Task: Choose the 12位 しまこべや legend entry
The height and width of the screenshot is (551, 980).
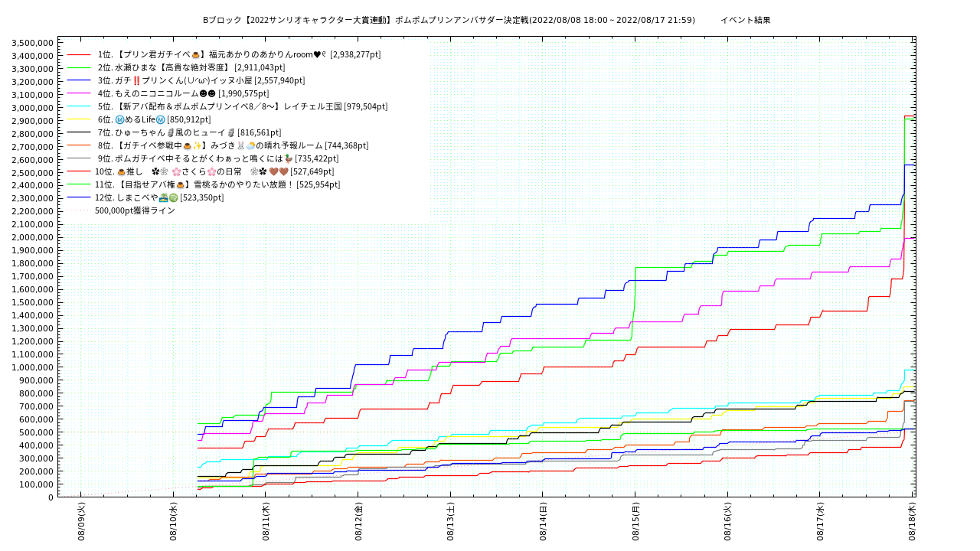Action: 159,197
